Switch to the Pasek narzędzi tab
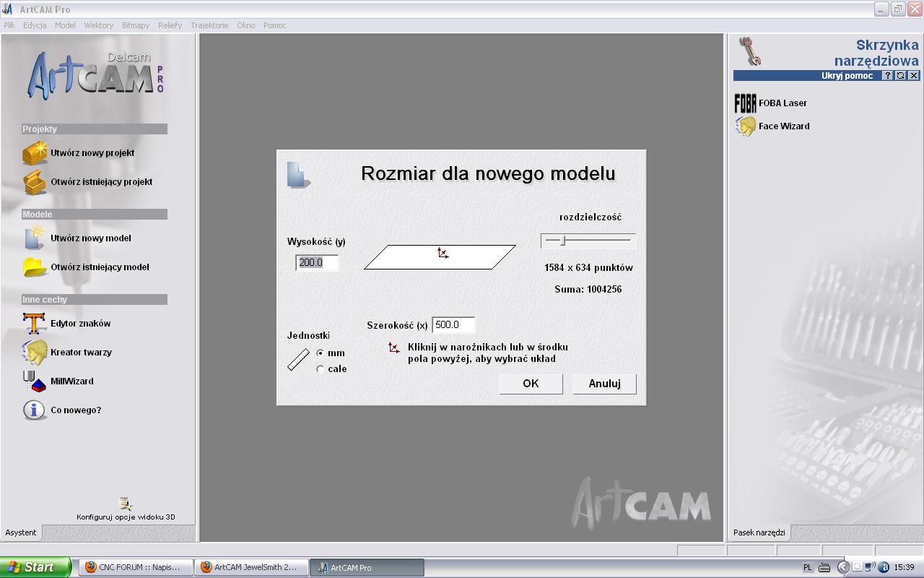The image size is (924, 578). (759, 532)
